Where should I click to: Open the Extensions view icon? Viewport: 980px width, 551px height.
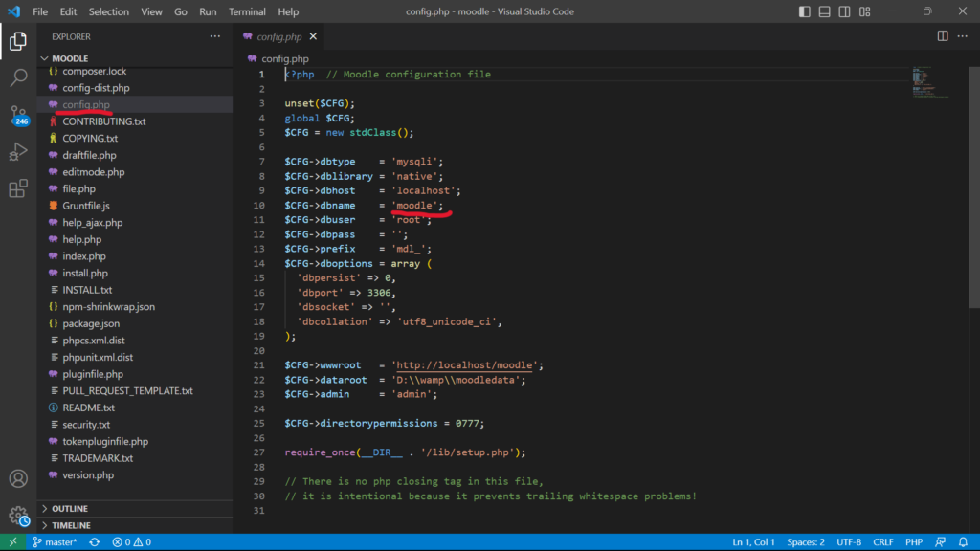(x=18, y=188)
